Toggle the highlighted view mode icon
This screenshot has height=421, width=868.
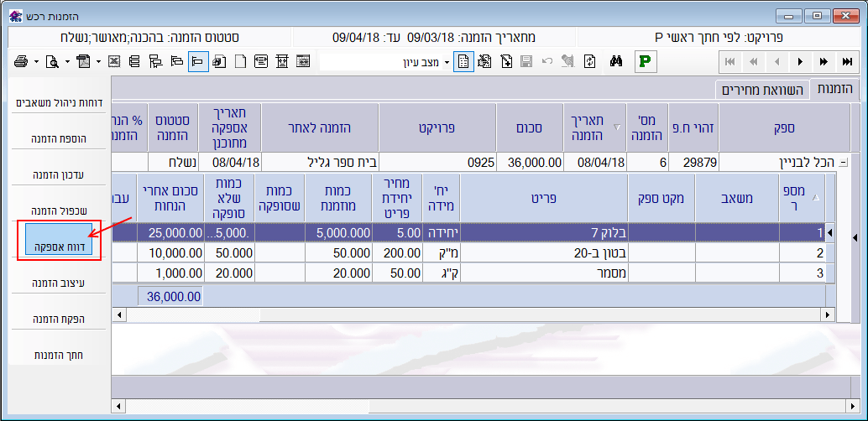point(198,61)
